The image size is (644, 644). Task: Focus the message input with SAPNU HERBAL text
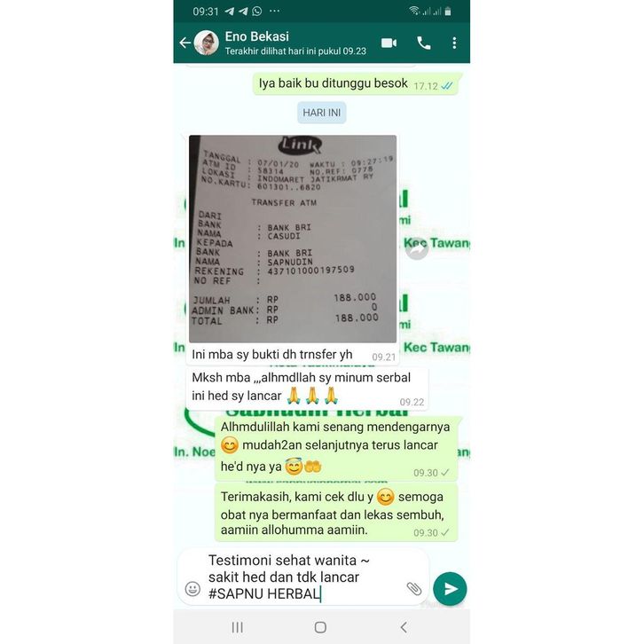coord(303,577)
